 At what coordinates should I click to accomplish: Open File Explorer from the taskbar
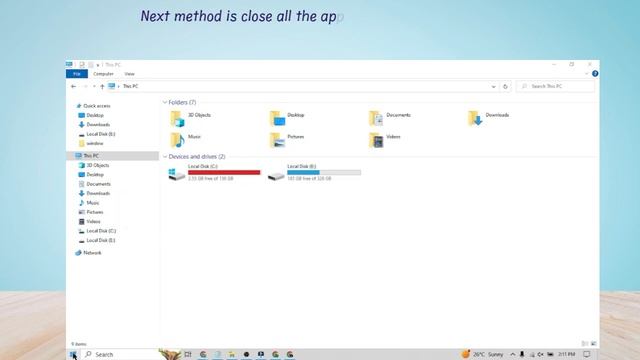click(x=231, y=354)
